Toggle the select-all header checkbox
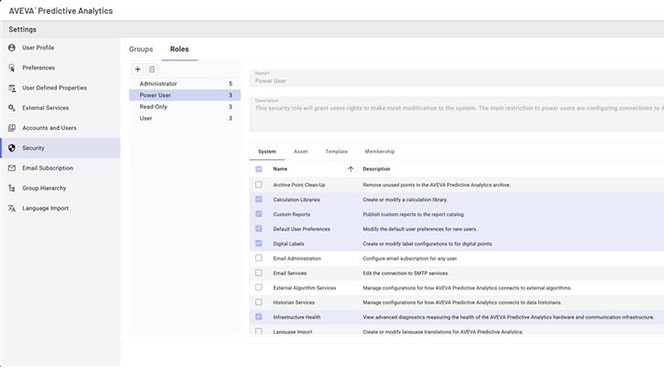The width and height of the screenshot is (664, 373). point(259,169)
